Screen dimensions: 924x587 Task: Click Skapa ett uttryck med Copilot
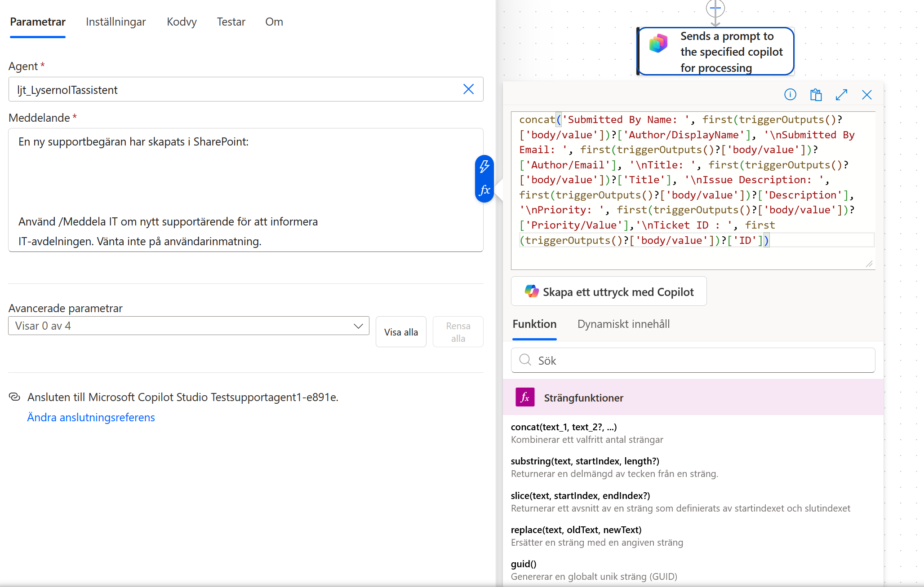pos(609,291)
